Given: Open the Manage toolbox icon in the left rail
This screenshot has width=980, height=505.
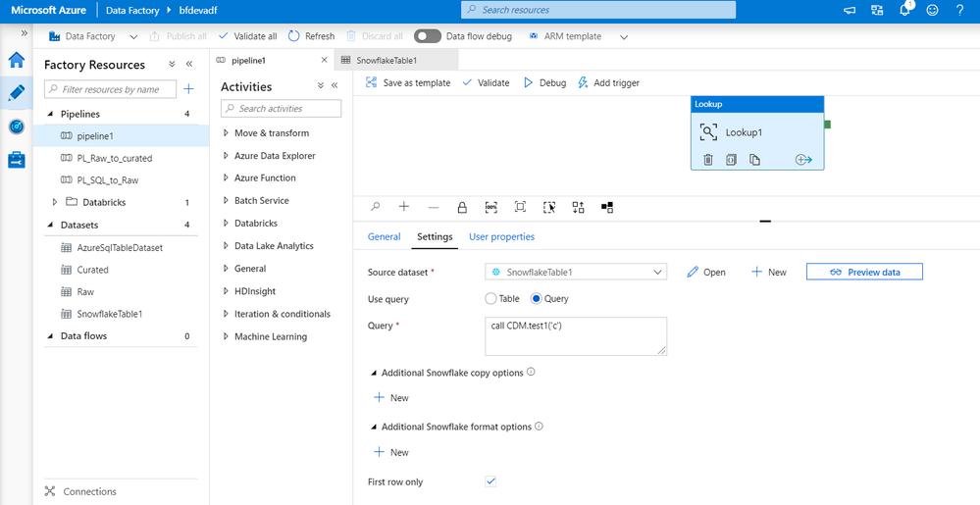Looking at the screenshot, I should 17,160.
